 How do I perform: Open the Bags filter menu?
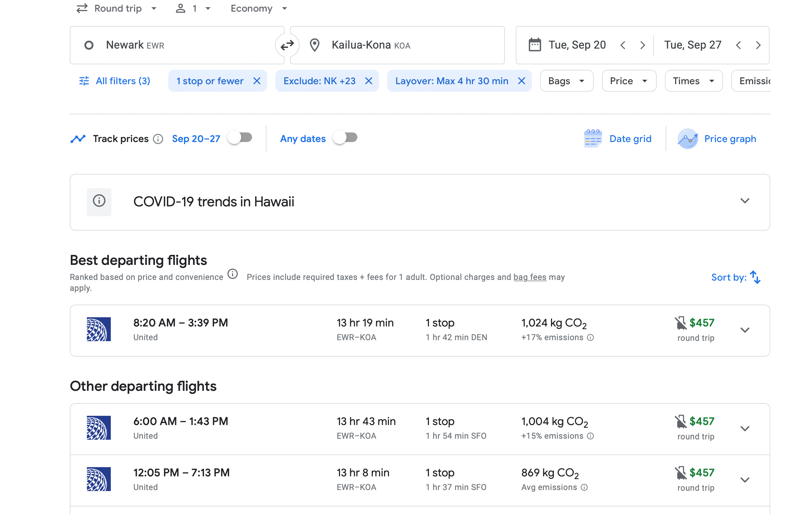(566, 81)
